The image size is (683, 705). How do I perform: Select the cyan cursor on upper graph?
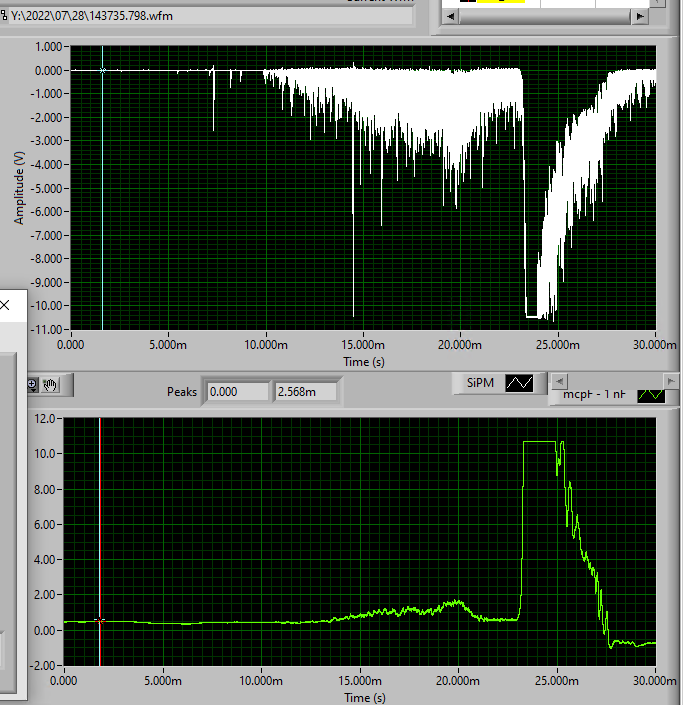coord(103,71)
